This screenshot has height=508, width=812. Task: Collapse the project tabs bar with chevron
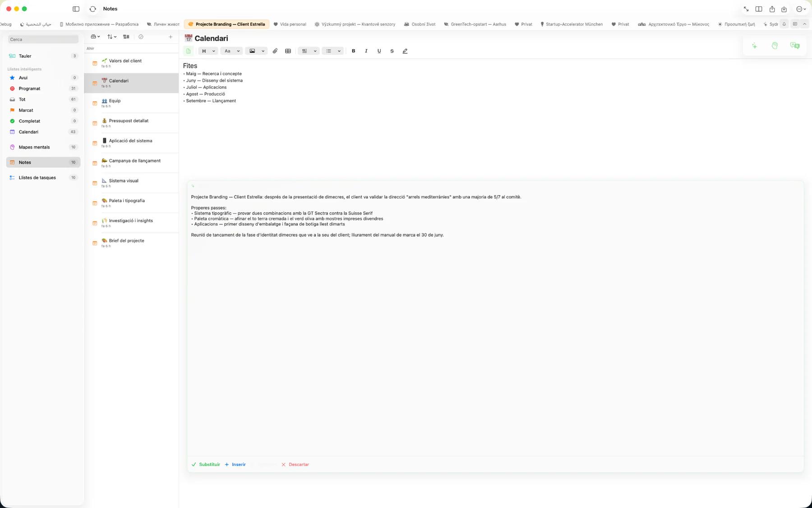click(x=805, y=24)
